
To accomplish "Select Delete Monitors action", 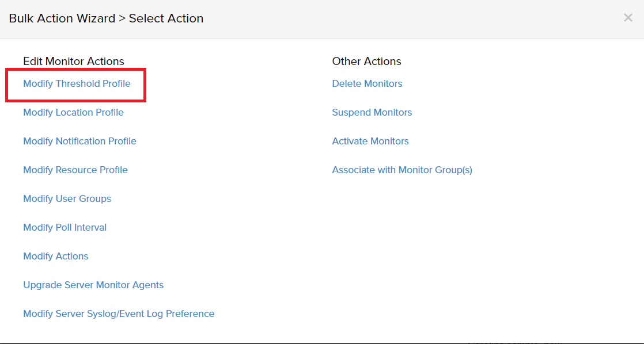I will 367,84.
